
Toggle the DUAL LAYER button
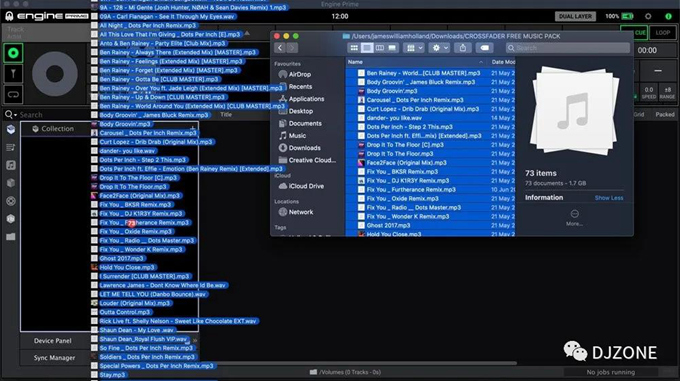575,16
